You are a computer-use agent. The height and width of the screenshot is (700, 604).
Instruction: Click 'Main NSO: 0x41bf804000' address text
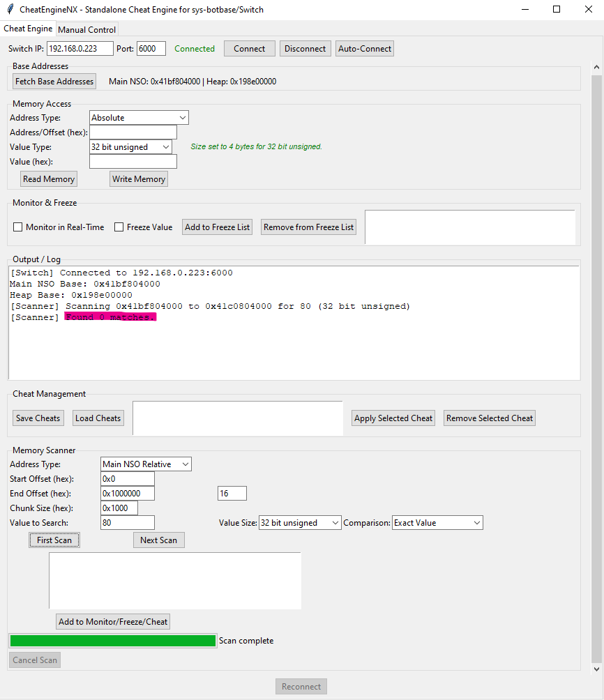[x=155, y=82]
